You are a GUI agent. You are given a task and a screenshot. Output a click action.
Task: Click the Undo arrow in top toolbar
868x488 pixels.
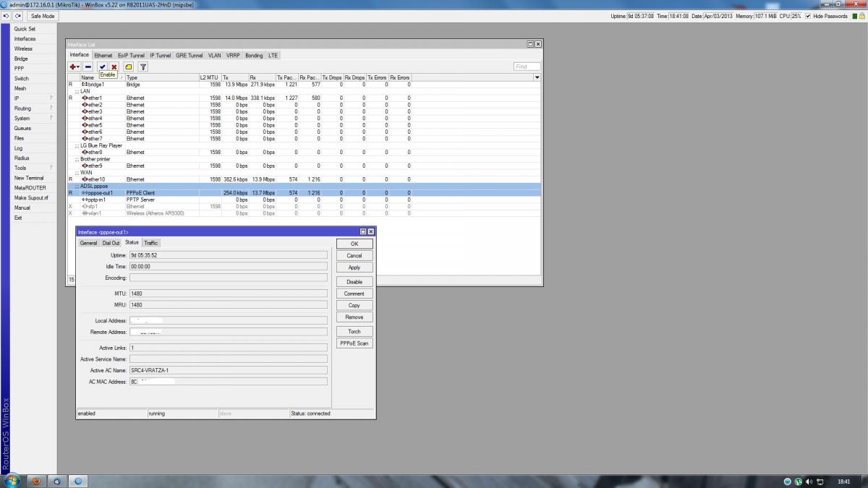7,16
